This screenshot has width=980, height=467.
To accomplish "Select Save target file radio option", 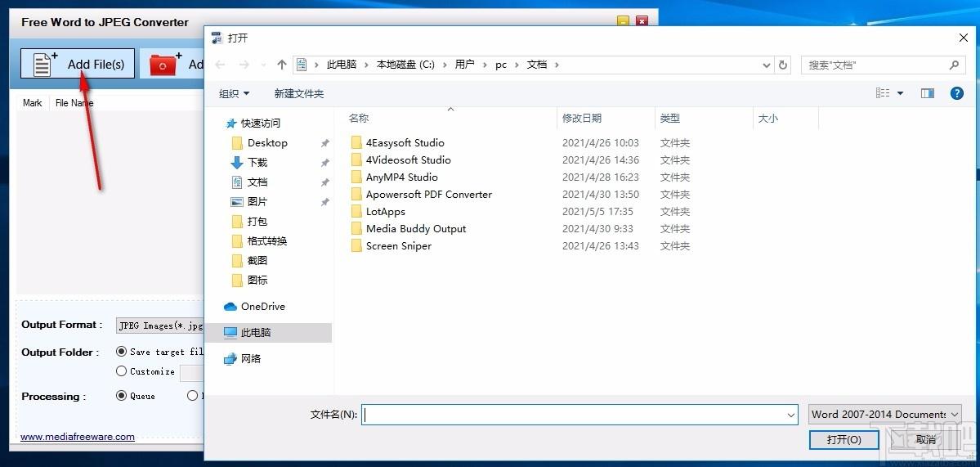I will tap(121, 352).
